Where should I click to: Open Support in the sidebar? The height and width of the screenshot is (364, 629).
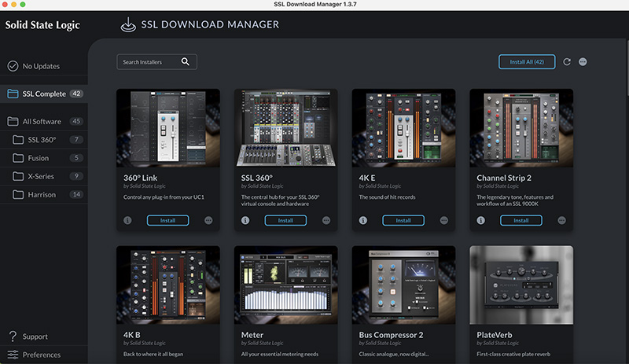pyautogui.click(x=35, y=336)
